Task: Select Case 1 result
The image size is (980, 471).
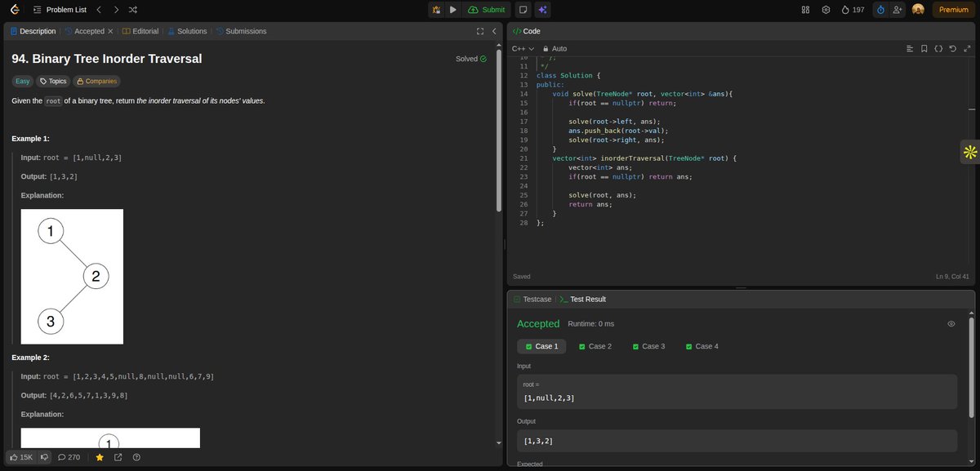Action: (x=541, y=346)
